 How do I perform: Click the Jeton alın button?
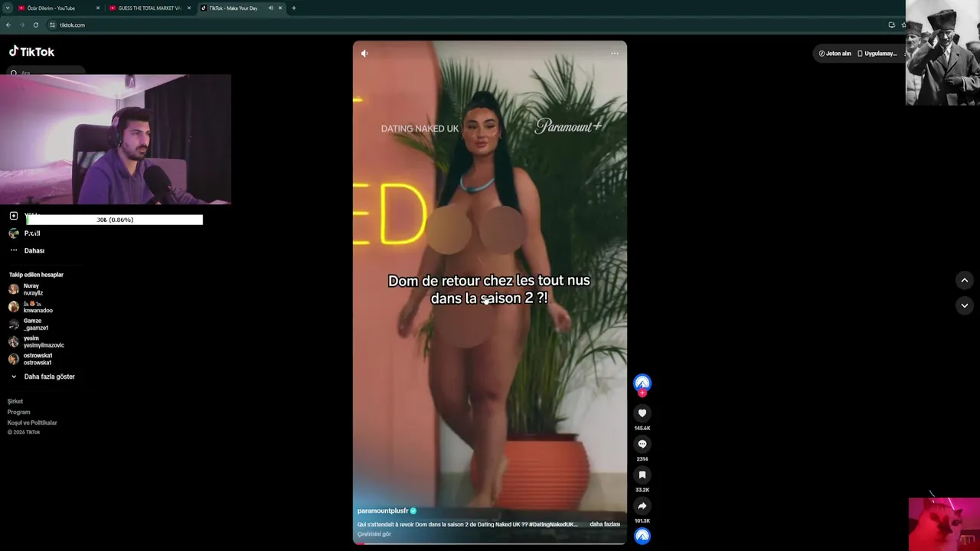[x=835, y=54]
